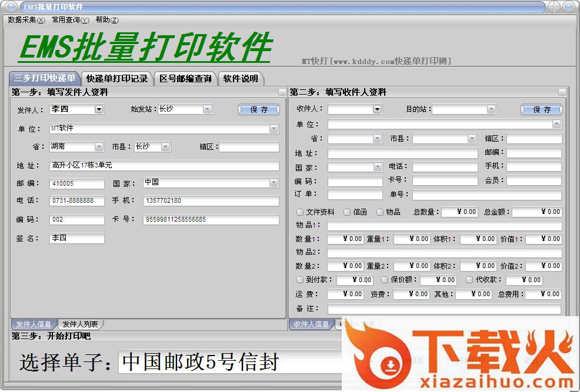Click the small square button in the 第一步 header

click(282, 92)
